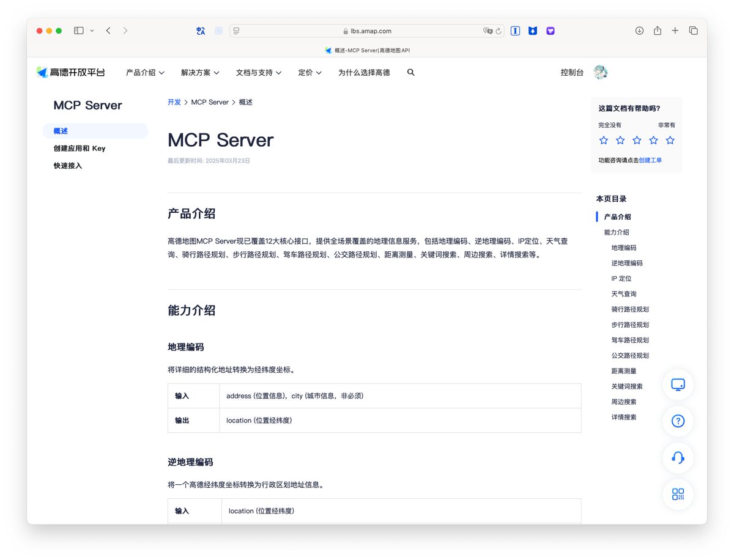Image resolution: width=734 pixels, height=560 pixels.
Task: Click the MCP Server breadcrumb
Action: pyautogui.click(x=210, y=102)
